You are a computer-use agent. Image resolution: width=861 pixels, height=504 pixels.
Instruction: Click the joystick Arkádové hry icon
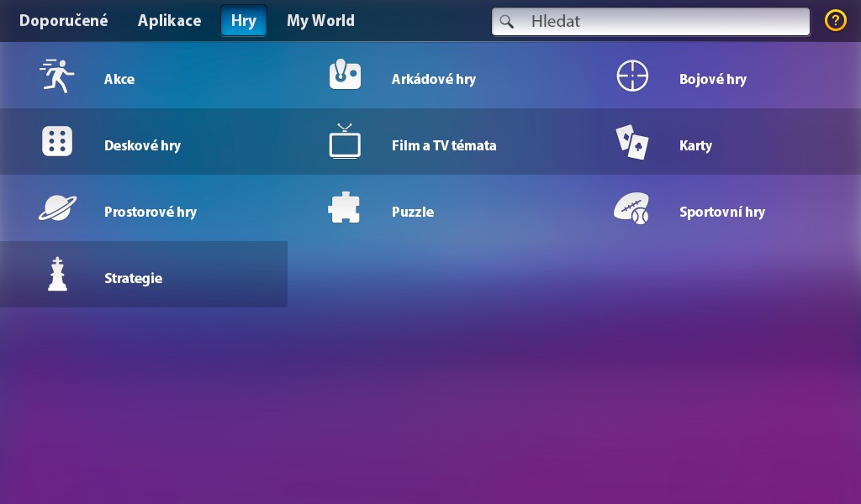click(x=345, y=74)
